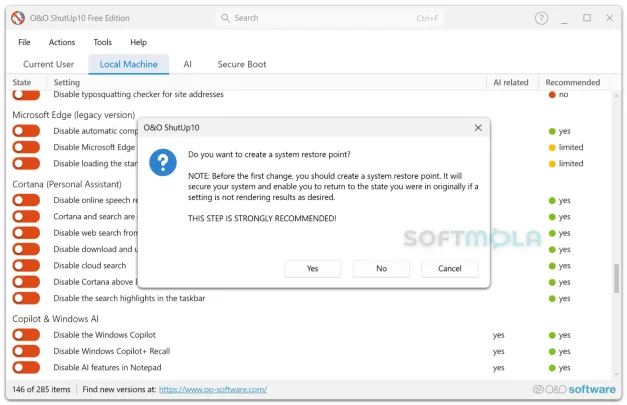The width and height of the screenshot is (627, 405).
Task: Click the search magnifier icon
Action: 225,18
